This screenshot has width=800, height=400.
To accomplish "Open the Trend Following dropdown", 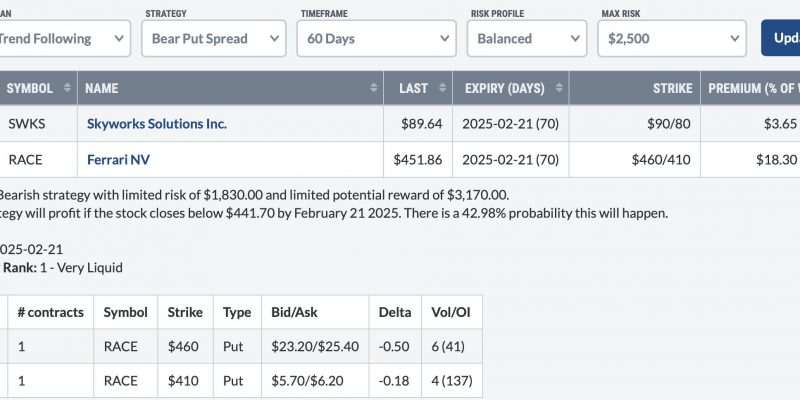I will (64, 38).
